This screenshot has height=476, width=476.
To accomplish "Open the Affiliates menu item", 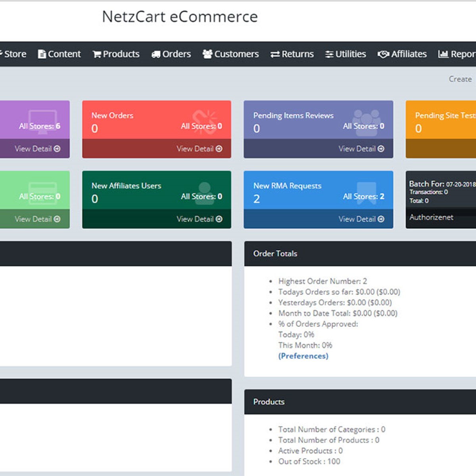I will pyautogui.click(x=409, y=54).
